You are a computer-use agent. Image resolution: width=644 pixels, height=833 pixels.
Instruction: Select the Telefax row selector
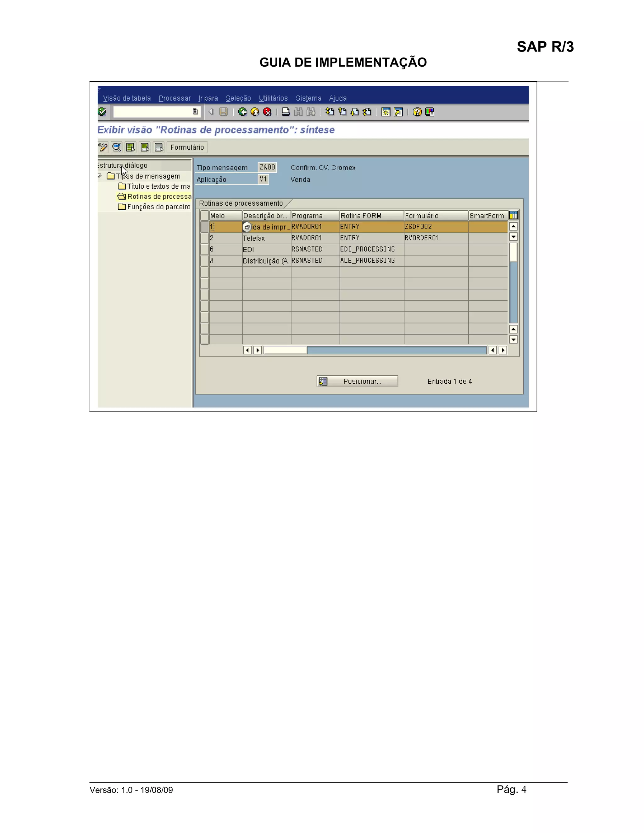click(205, 238)
